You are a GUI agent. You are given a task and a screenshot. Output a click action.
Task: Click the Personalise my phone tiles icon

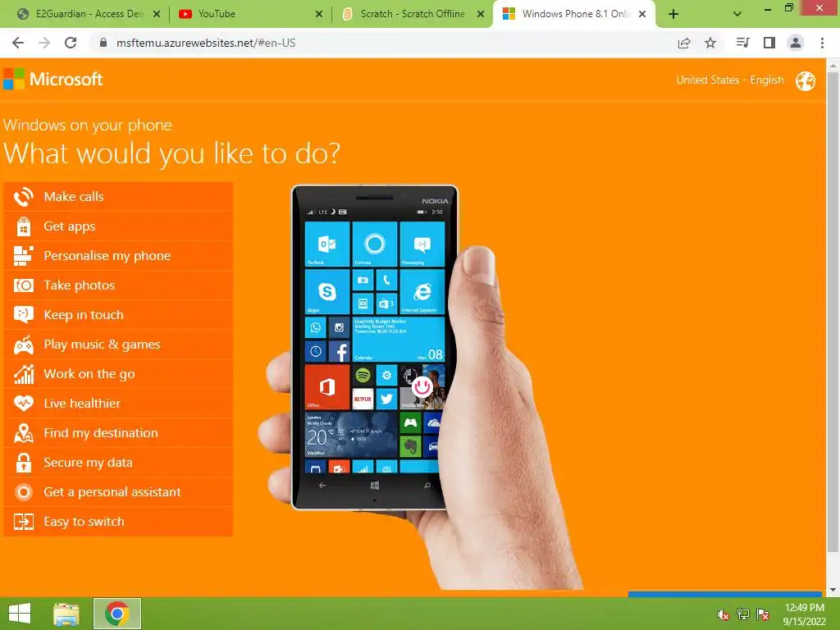pyautogui.click(x=24, y=256)
